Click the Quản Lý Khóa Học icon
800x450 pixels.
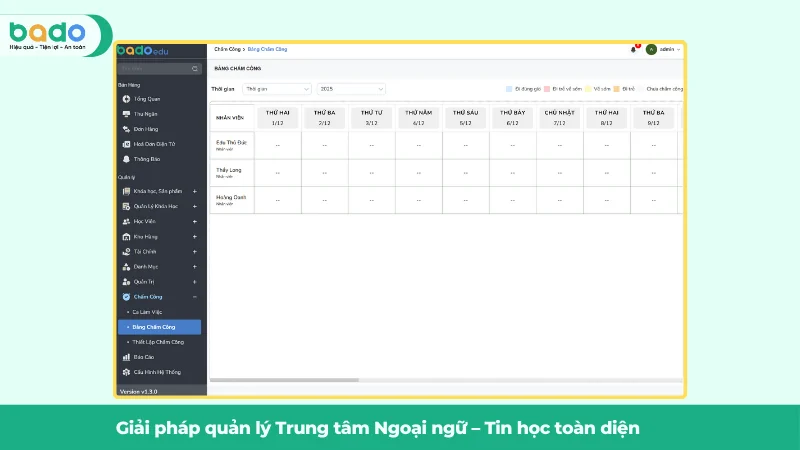[x=126, y=207]
